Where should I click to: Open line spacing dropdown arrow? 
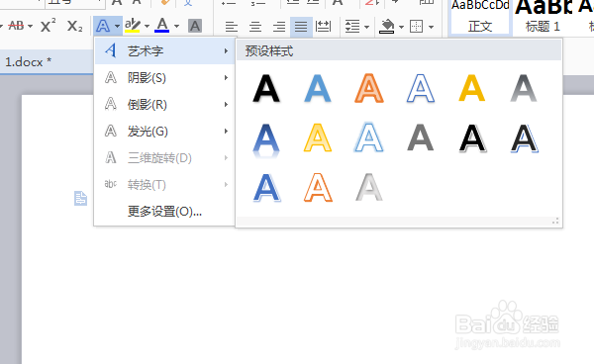point(366,28)
